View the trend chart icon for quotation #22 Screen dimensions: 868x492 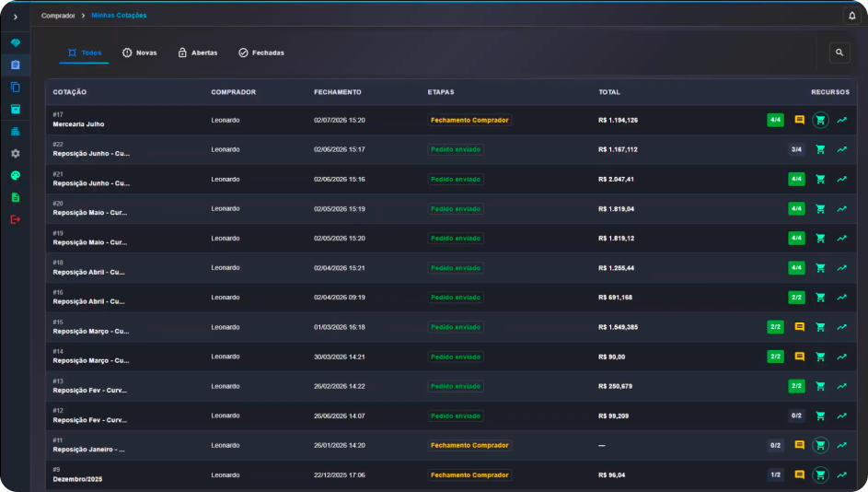(842, 149)
